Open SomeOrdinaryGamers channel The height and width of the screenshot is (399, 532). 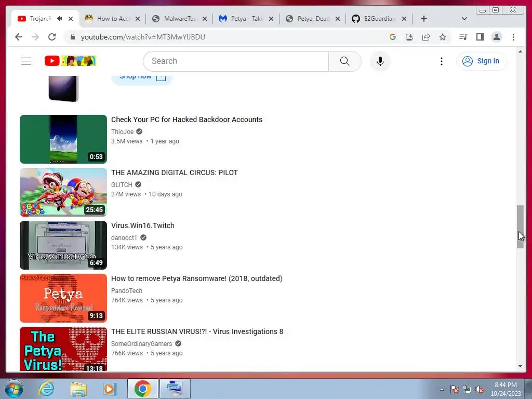(x=141, y=344)
